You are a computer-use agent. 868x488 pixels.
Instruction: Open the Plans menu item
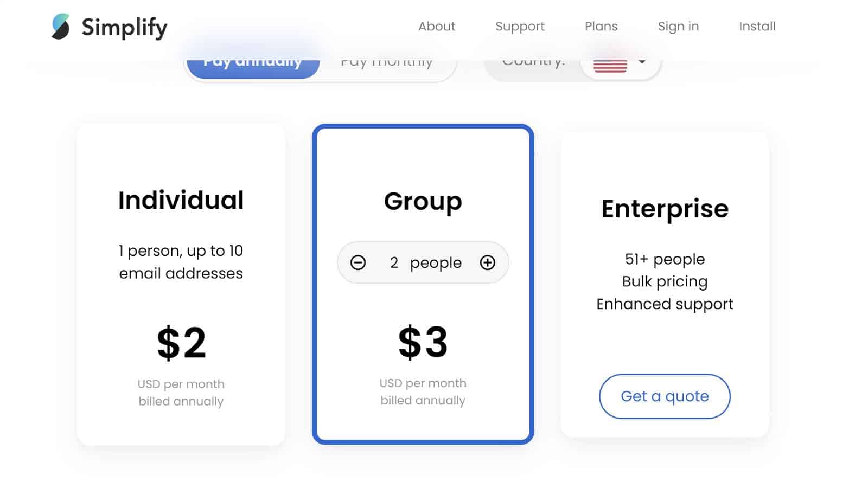(x=601, y=26)
